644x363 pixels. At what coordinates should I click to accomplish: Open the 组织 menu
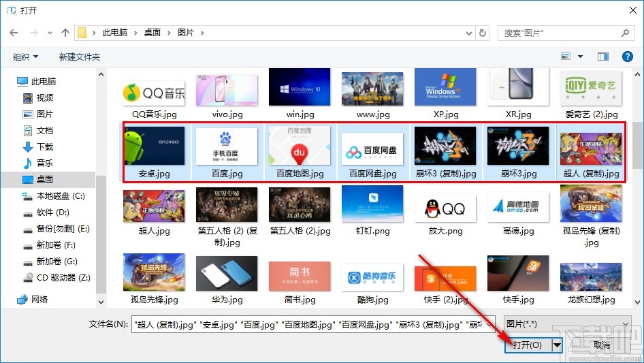pos(25,57)
